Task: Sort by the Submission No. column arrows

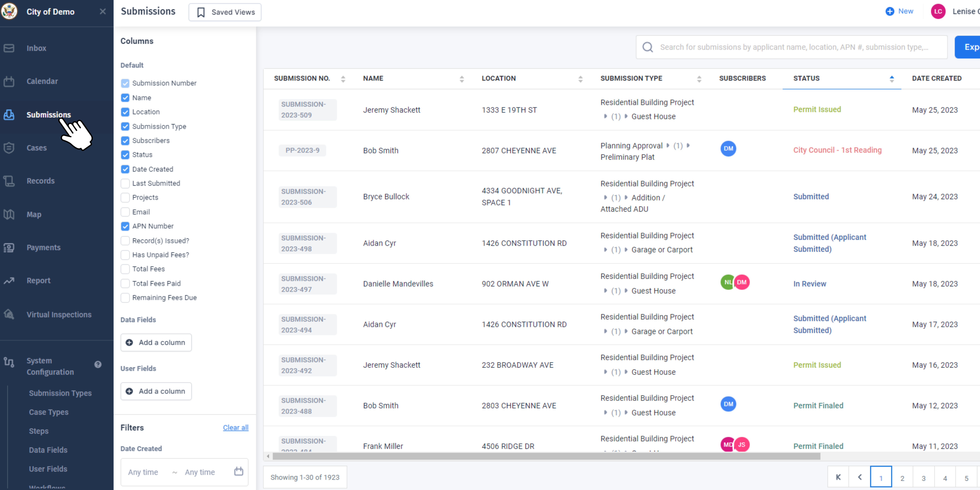Action: [343, 79]
